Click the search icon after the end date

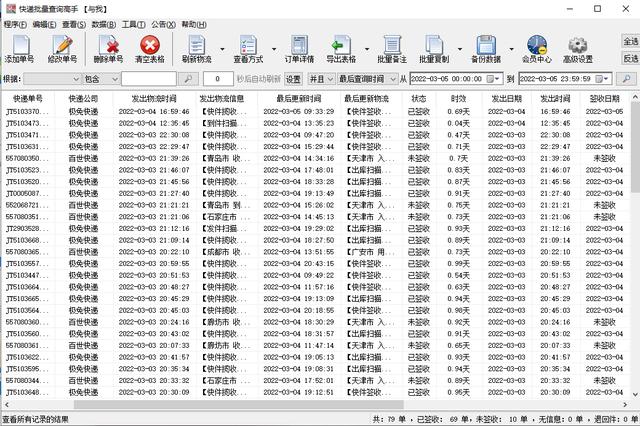(626, 79)
